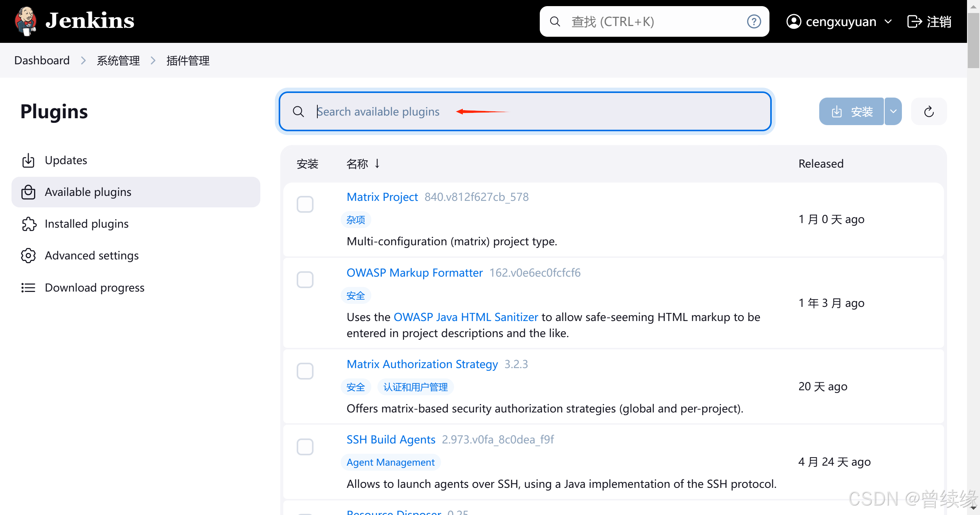Image resolution: width=980 pixels, height=515 pixels.
Task: Click the page vertical scrollbar thumb
Action: (x=973, y=40)
